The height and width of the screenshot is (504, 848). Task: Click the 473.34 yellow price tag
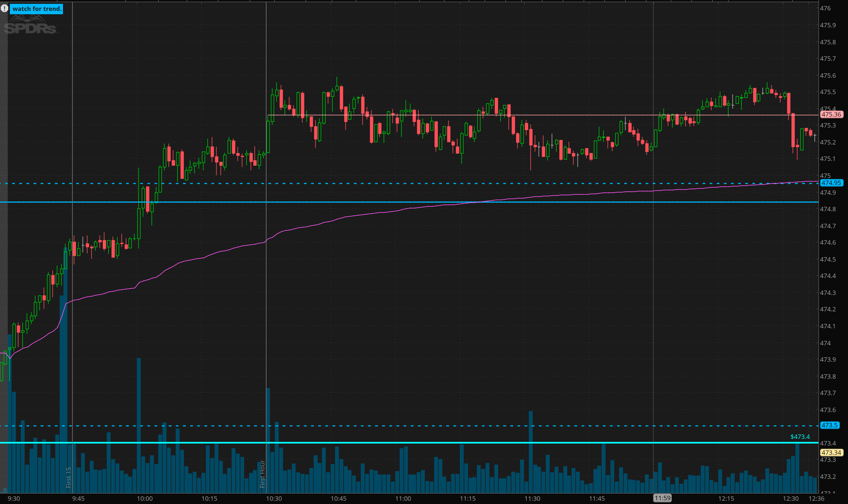[831, 452]
